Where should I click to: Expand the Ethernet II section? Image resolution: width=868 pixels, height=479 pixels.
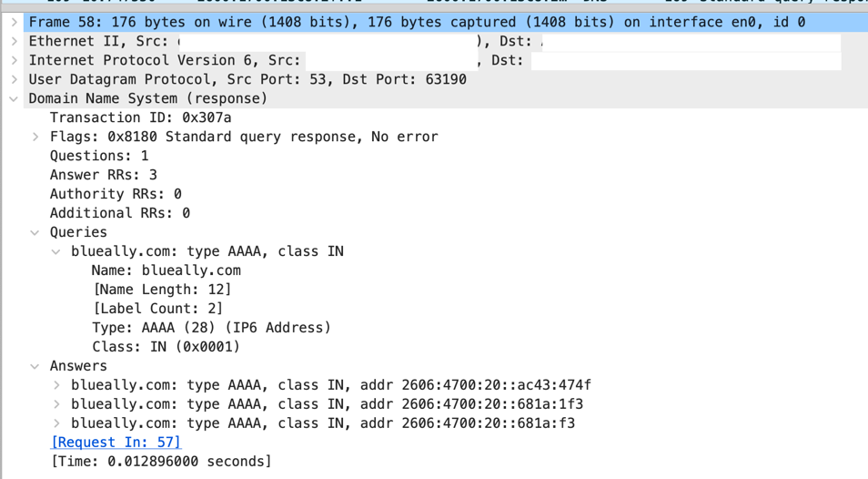[15, 41]
